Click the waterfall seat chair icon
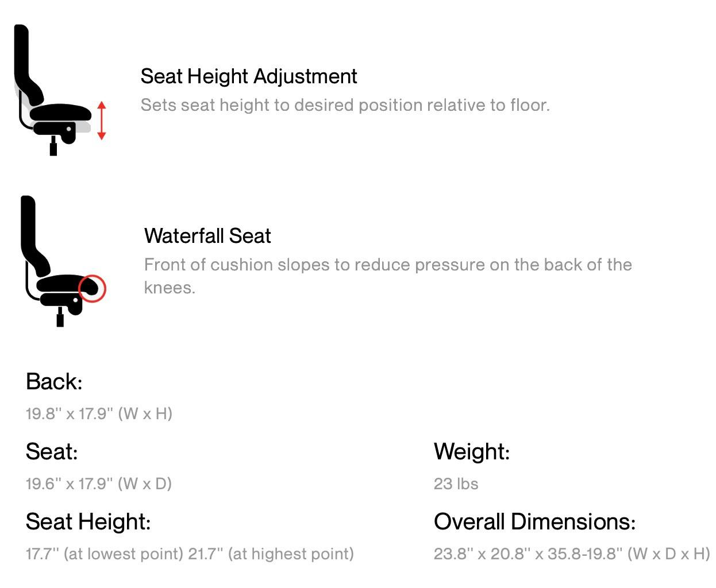 [63, 261]
